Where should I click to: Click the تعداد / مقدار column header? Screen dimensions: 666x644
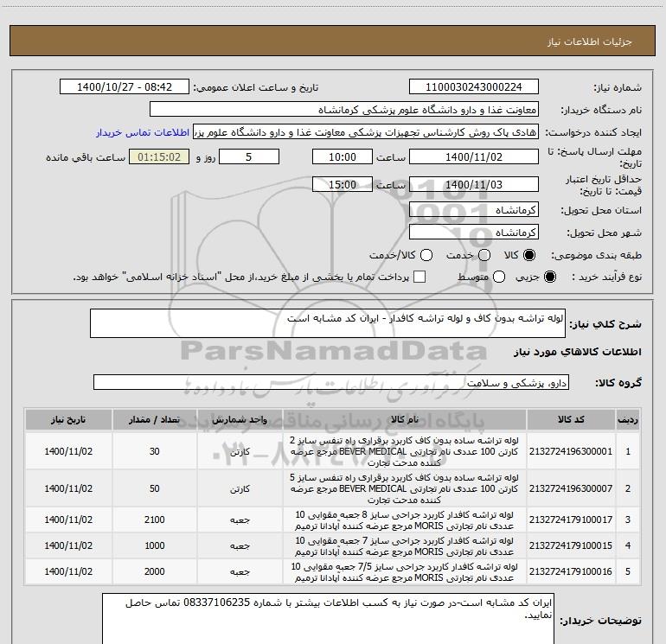point(155,420)
